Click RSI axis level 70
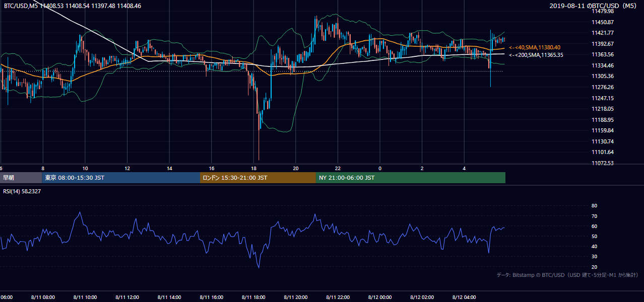The height and width of the screenshot is (302, 644). coord(594,216)
